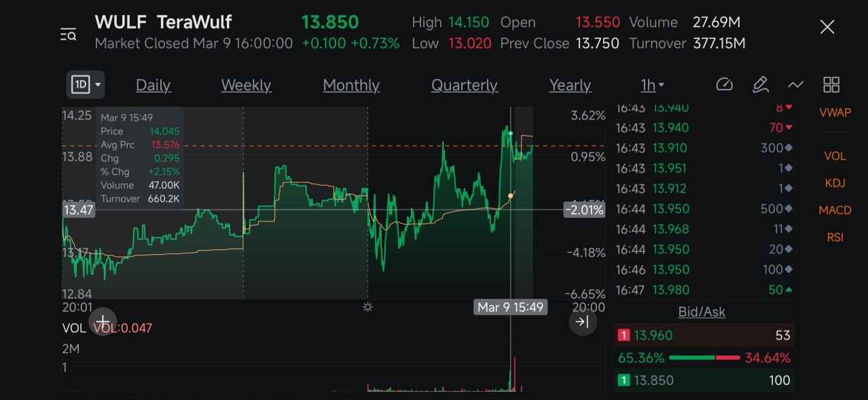Tap the plus button on chart
The width and height of the screenshot is (868, 400).
[103, 321]
